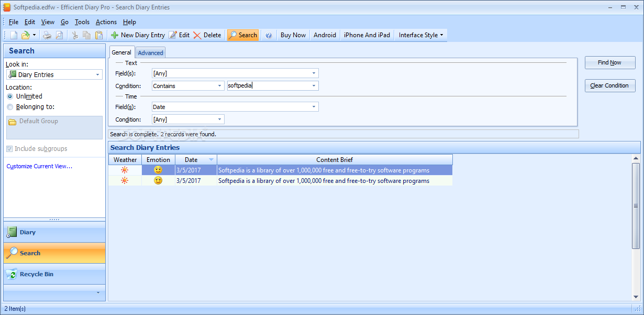Screen dimensions: 644x315
Task: Select first row's 3/5/2017 date cell
Action: tap(196, 170)
